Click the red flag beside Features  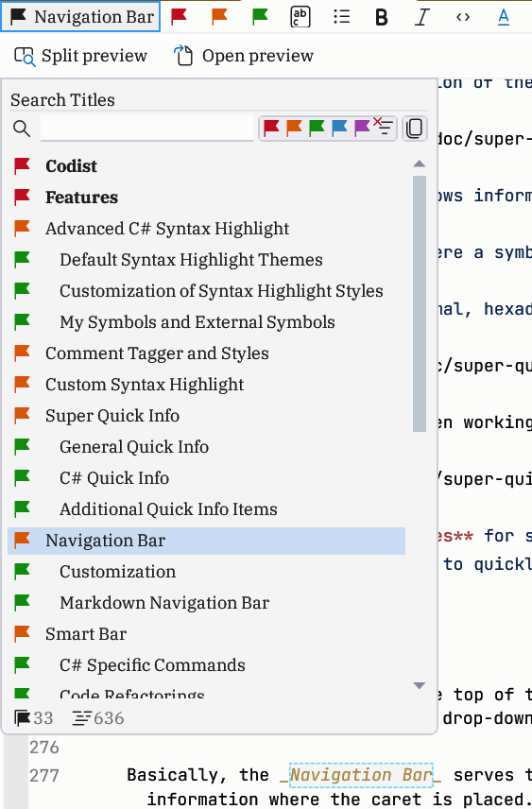[x=22, y=197]
